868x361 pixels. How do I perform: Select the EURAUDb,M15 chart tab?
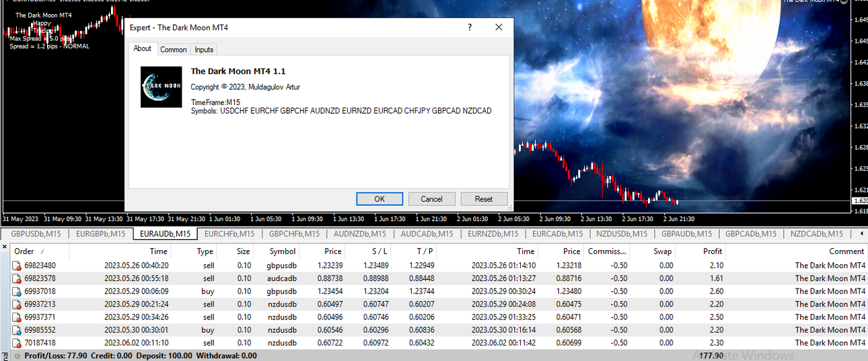point(165,234)
